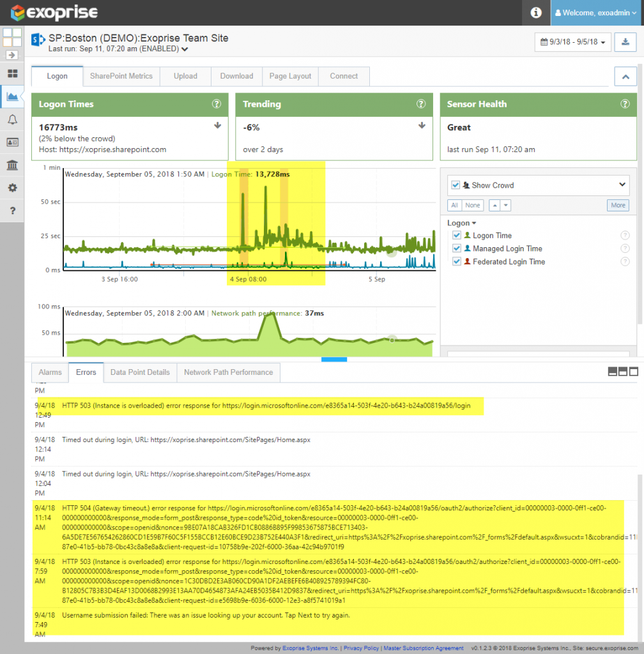
Task: Open the dashboard grid icon in sidebar
Action: click(x=13, y=73)
